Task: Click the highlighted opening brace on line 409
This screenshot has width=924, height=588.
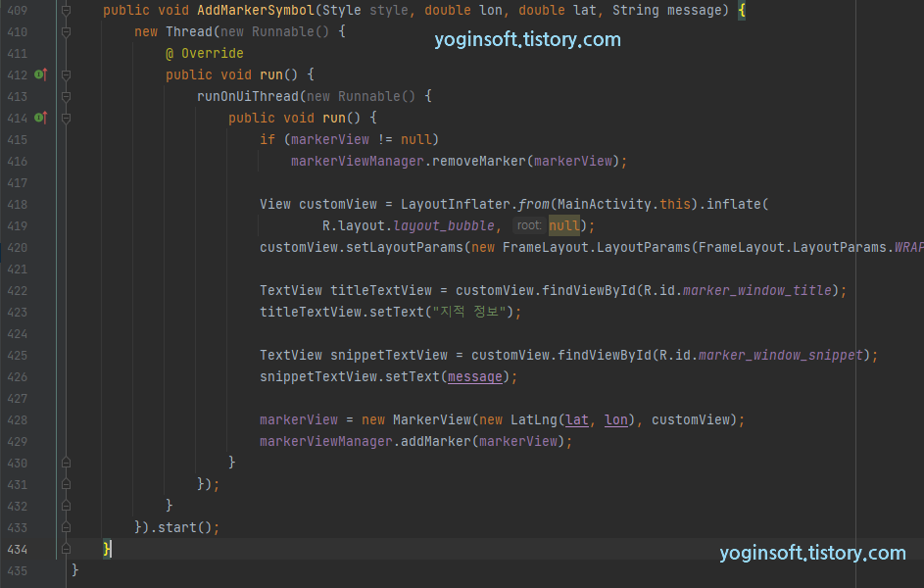Action: click(742, 11)
